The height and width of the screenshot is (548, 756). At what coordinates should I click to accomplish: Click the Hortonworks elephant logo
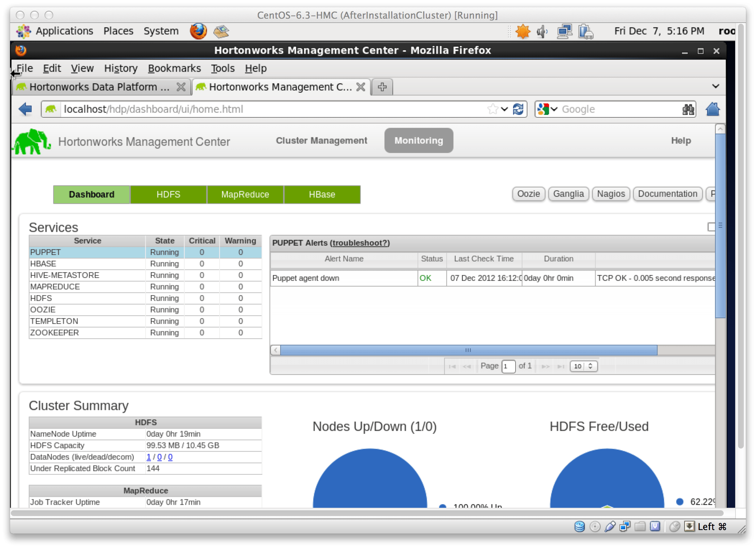pos(32,142)
